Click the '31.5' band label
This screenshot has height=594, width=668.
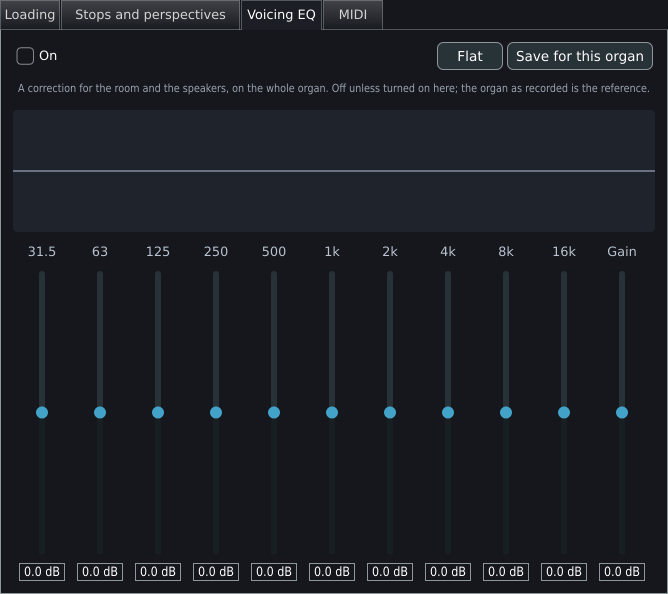(x=42, y=251)
